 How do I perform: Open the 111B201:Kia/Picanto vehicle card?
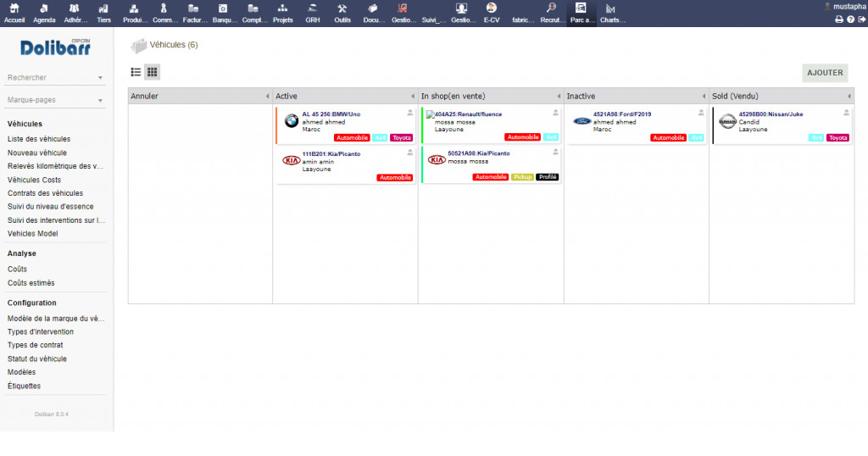tap(331, 154)
